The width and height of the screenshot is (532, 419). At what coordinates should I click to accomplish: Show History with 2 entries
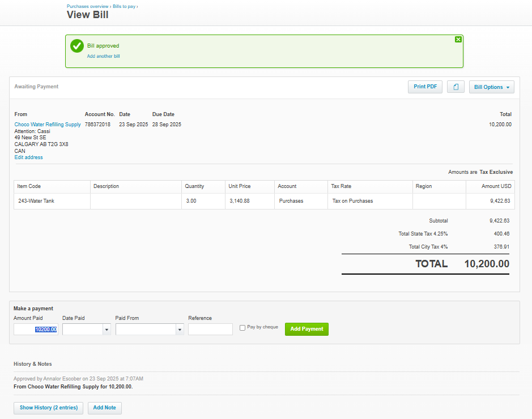49,408
